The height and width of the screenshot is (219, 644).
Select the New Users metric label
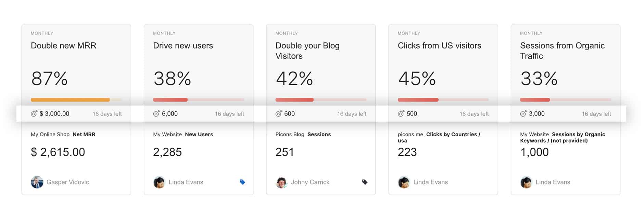pyautogui.click(x=199, y=134)
